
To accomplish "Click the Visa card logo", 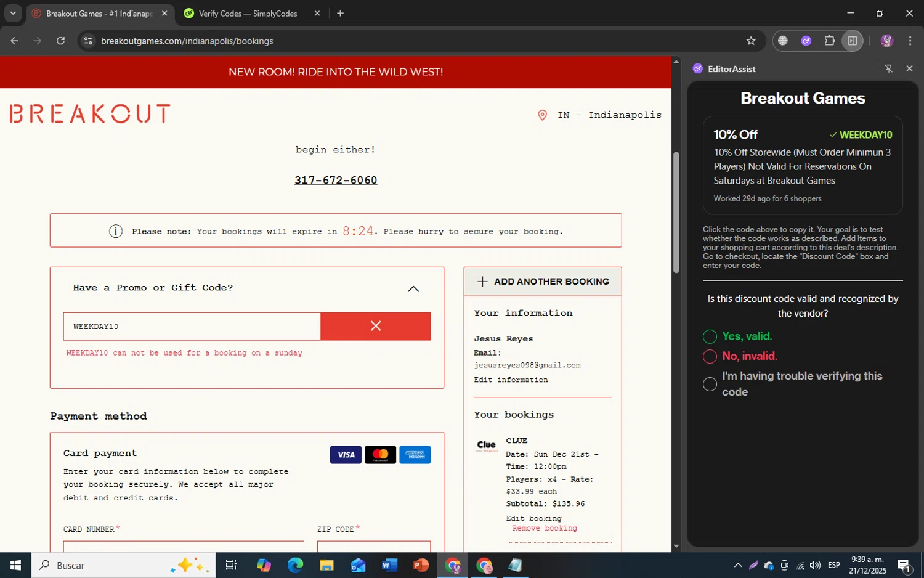I will point(346,455).
